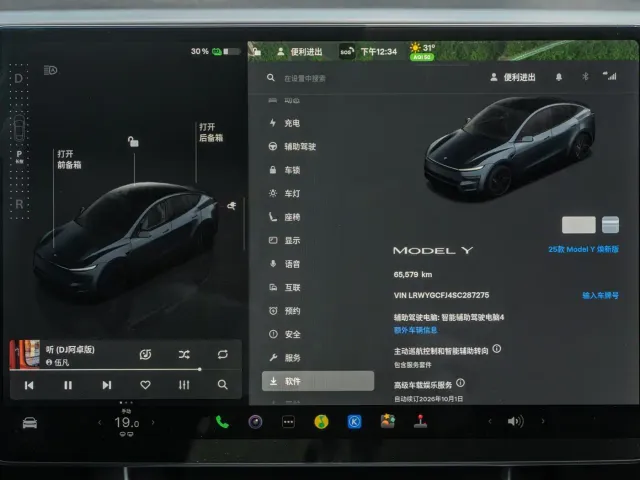Open the 互联 connectivity menu
The width and height of the screenshot is (640, 480).
click(x=284, y=288)
